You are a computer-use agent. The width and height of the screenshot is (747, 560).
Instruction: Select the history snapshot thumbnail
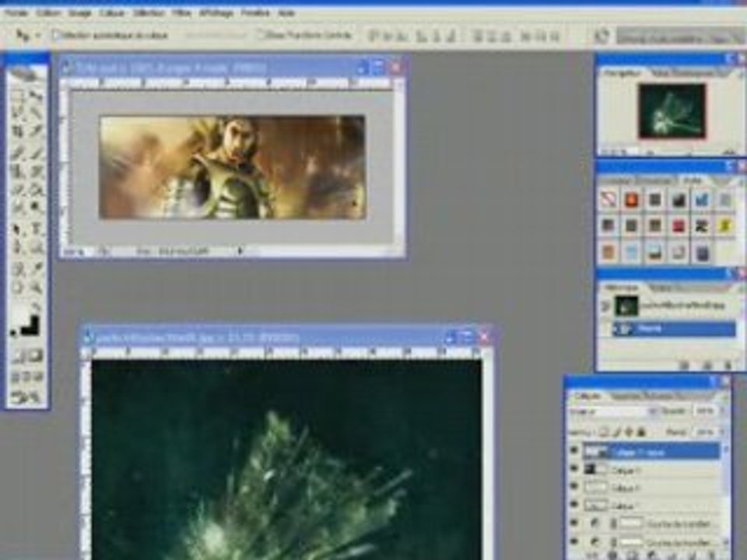(x=626, y=306)
